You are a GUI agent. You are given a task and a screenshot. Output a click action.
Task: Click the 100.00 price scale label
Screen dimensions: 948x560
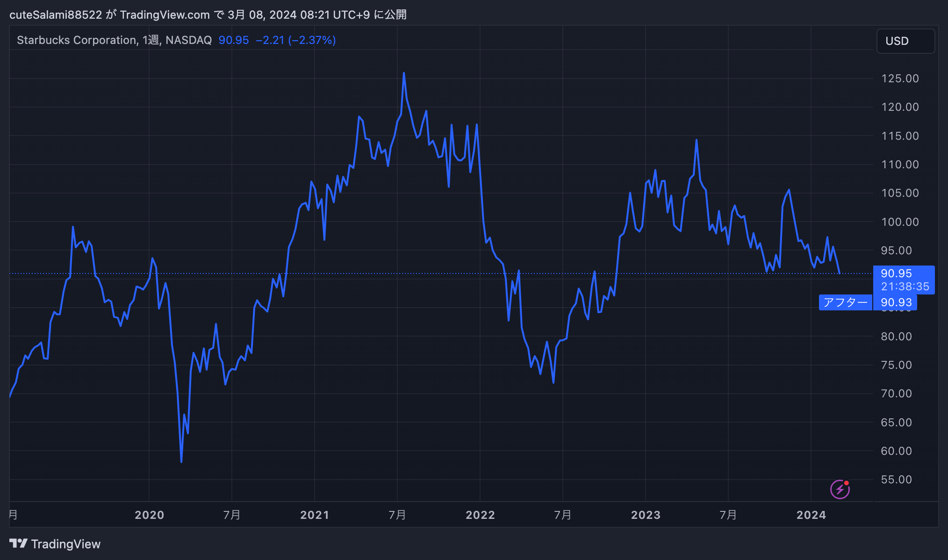point(899,222)
